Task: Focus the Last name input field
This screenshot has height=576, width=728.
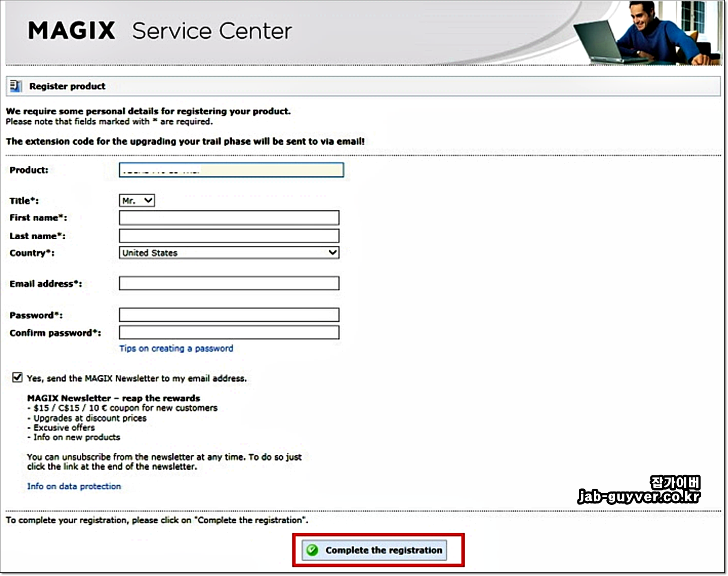Action: [x=229, y=236]
